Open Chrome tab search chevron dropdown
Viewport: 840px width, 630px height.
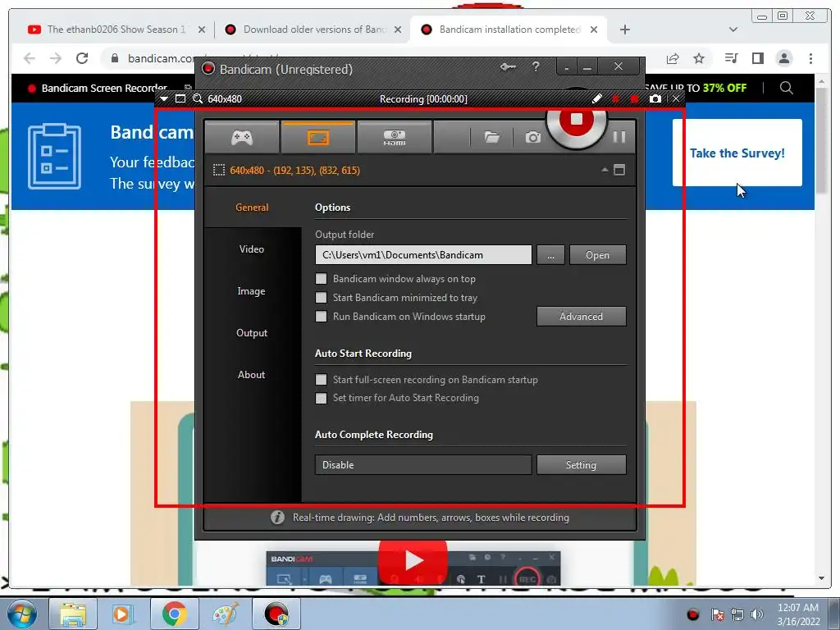click(x=733, y=30)
